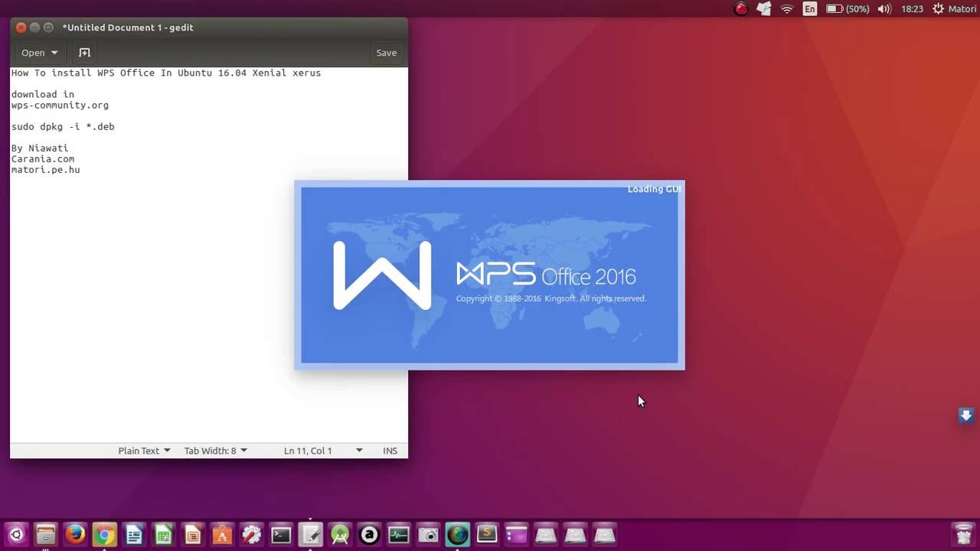
Task: Change the Tab Width: 8 dropdown
Action: click(215, 451)
